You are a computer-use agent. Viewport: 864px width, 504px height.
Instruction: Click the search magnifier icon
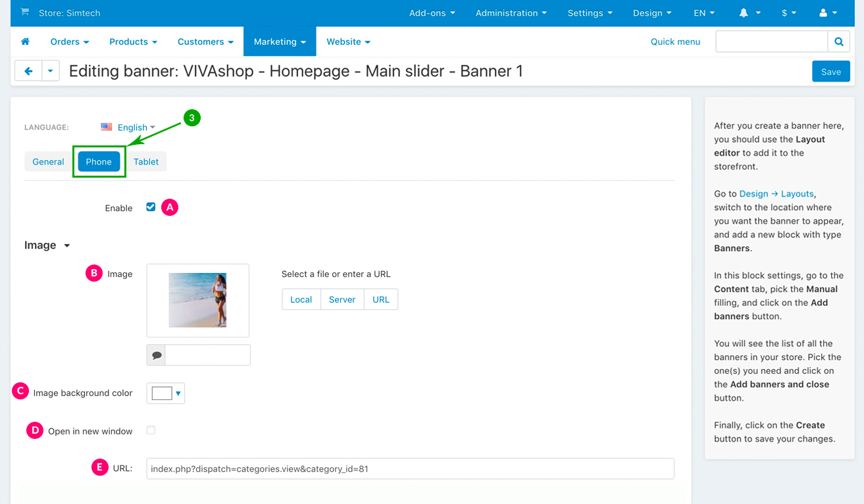838,41
